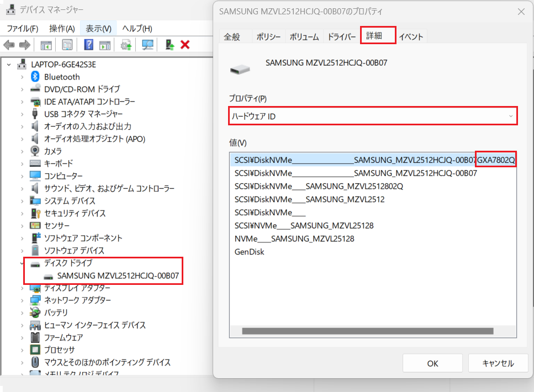Click the keyboard icon beside キーボード
Image resolution: width=534 pixels, height=392 pixels.
35,163
